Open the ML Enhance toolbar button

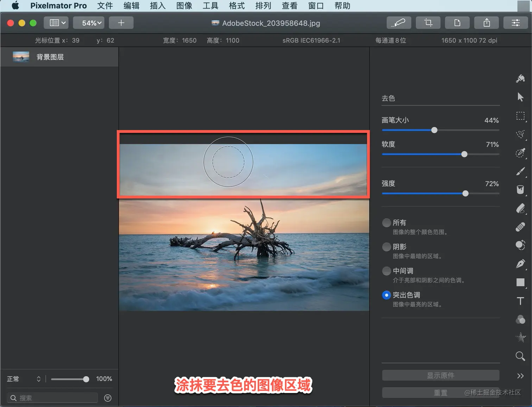399,23
